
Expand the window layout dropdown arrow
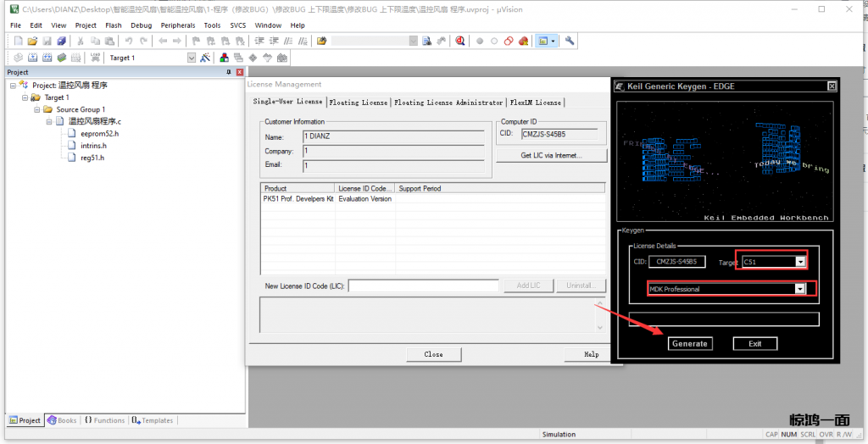tap(554, 41)
